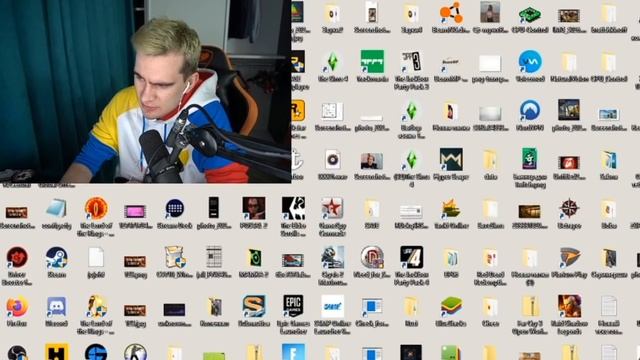This screenshot has height=360, width=640.
Task: Open the dark compass rose shortcut
Action: pos(569,209)
